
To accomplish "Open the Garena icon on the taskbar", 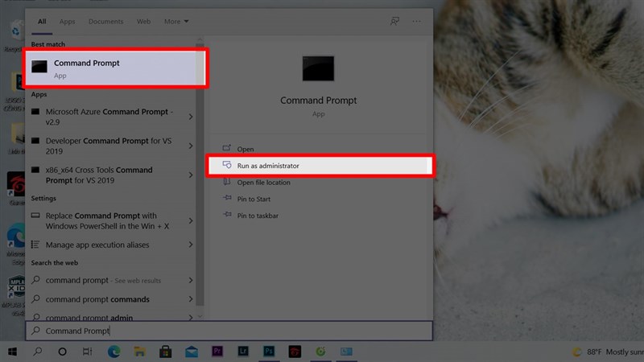I will click(x=295, y=352).
